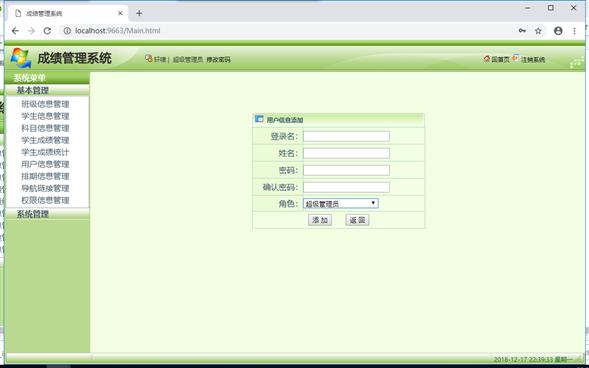Click the home icon link 回首页
Image resolution: width=589 pixels, height=368 pixels.
[497, 59]
